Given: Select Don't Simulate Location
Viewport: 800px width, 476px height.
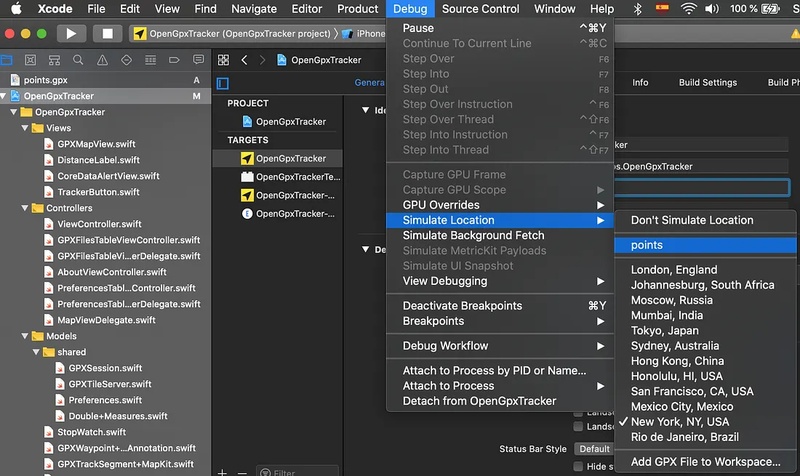Looking at the screenshot, I should pos(705,220).
